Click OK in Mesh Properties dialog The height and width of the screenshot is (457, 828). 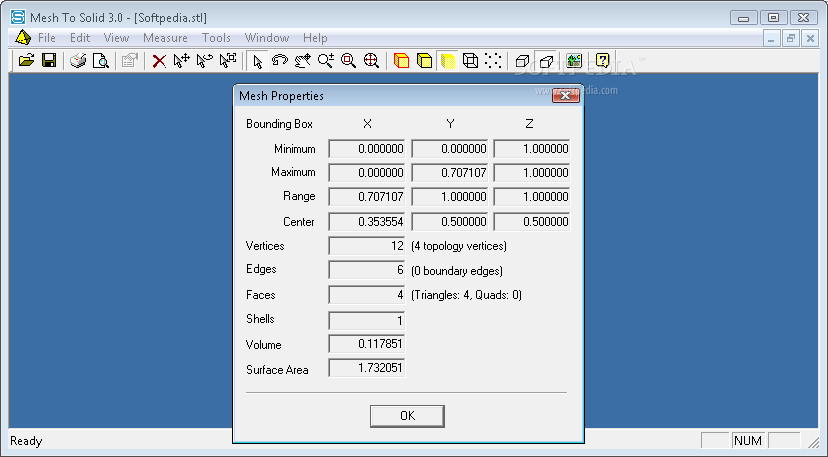pos(407,416)
